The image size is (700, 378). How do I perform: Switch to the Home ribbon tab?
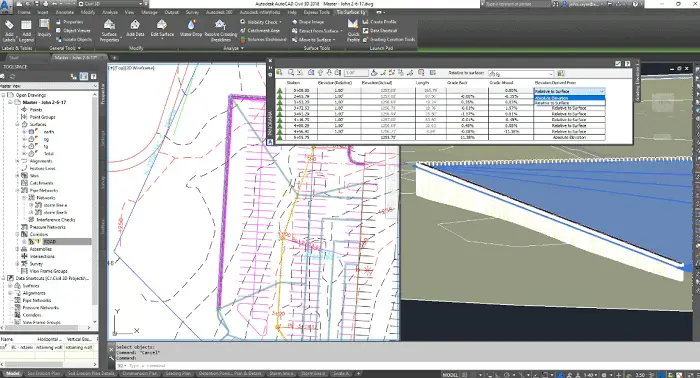pyautogui.click(x=24, y=12)
